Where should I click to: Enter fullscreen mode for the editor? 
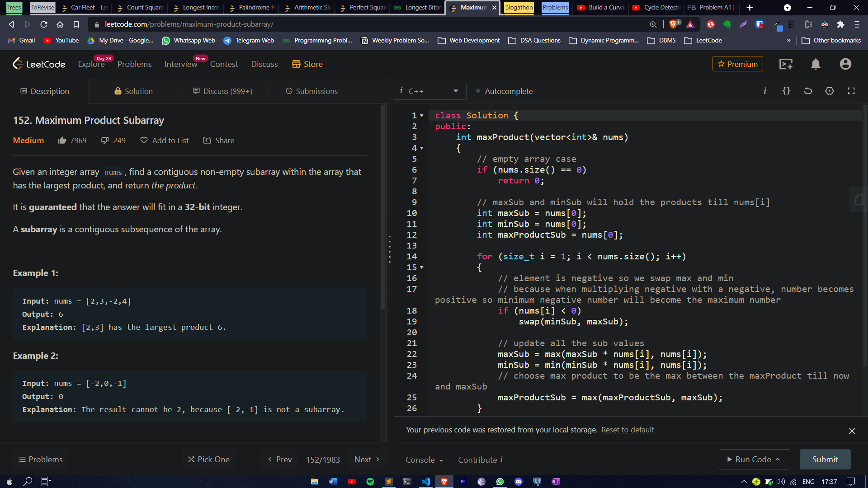point(851,91)
